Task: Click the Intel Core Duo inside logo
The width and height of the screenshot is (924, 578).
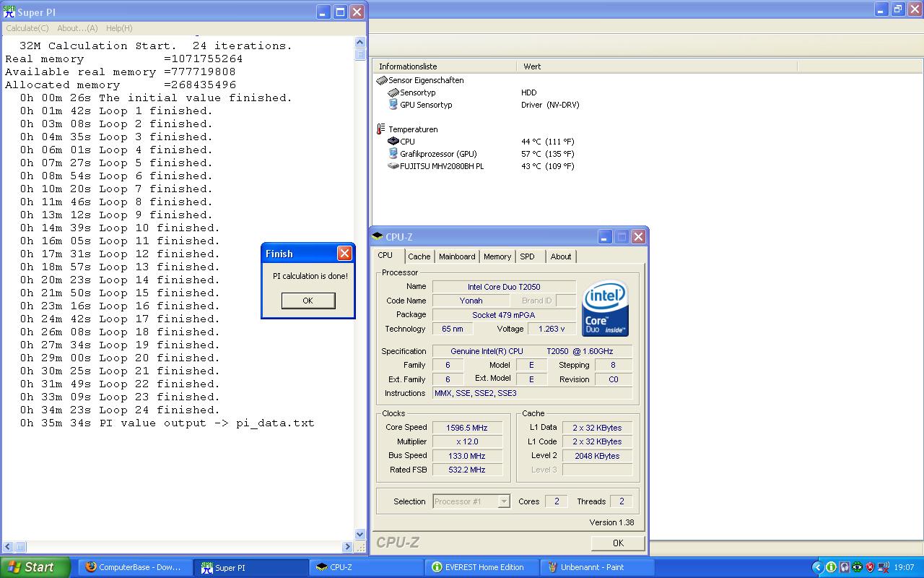Action: [x=605, y=309]
